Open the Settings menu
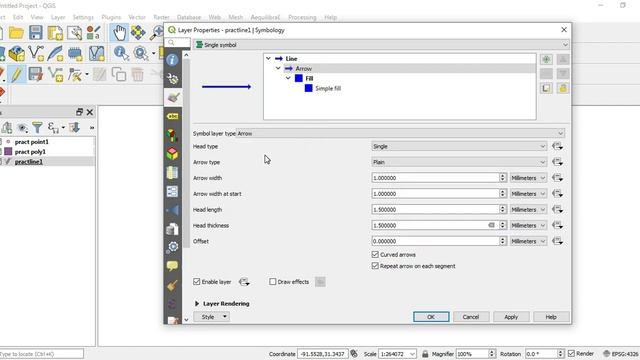 (x=83, y=17)
